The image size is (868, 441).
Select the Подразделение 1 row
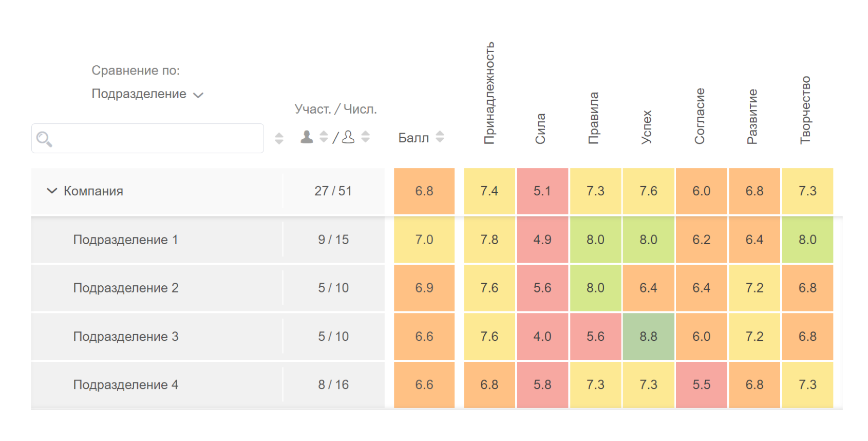click(x=126, y=240)
